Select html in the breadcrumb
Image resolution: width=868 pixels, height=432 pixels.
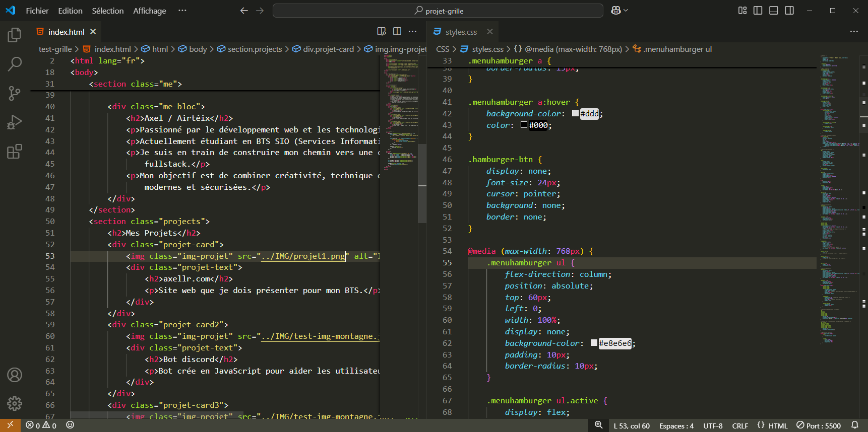coord(155,49)
